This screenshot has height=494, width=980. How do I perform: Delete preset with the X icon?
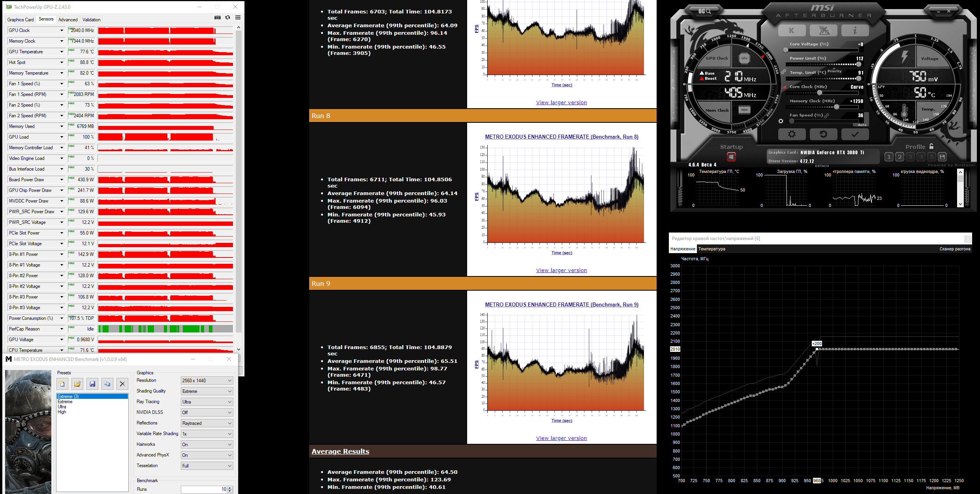[122, 383]
